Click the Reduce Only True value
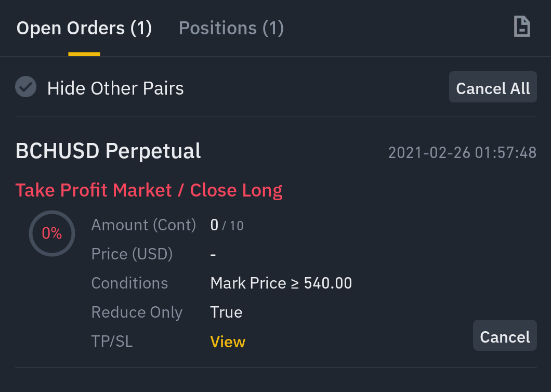551x392 pixels. (226, 312)
